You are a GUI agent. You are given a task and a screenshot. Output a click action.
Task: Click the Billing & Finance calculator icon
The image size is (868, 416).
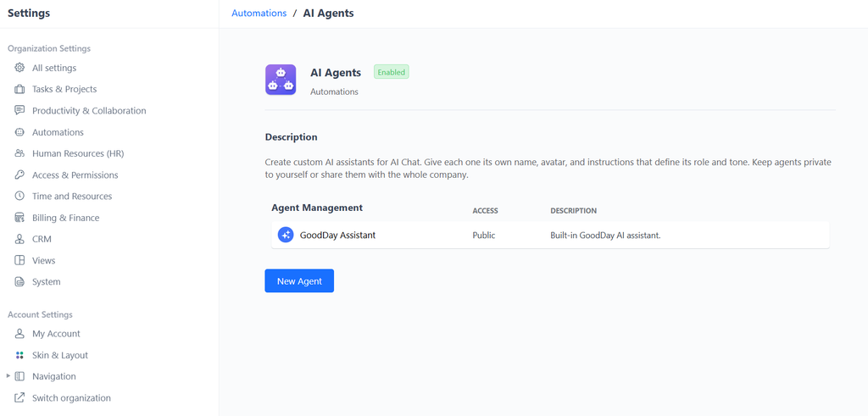point(19,218)
